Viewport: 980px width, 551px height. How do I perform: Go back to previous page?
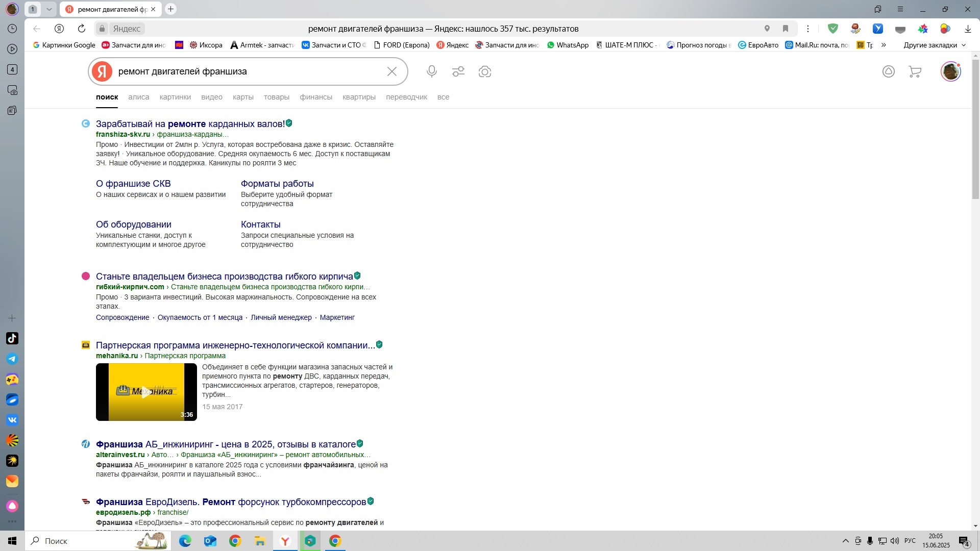pyautogui.click(x=37, y=29)
